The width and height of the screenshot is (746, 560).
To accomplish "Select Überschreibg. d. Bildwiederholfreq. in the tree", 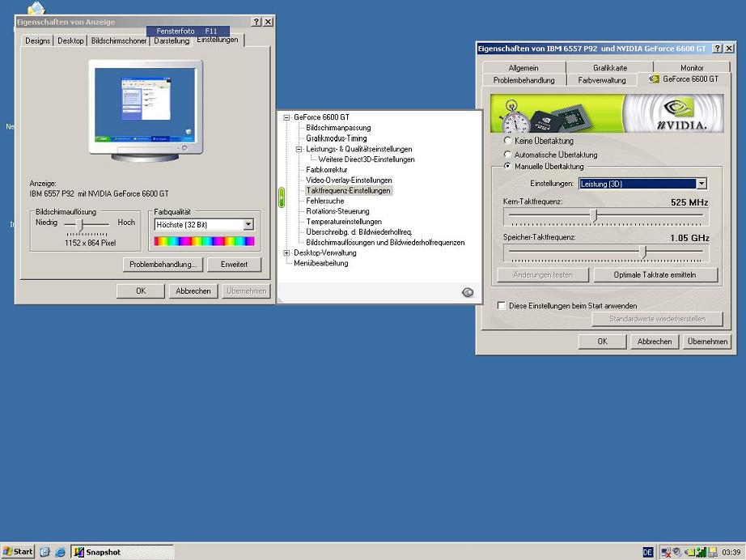I will tap(359, 231).
